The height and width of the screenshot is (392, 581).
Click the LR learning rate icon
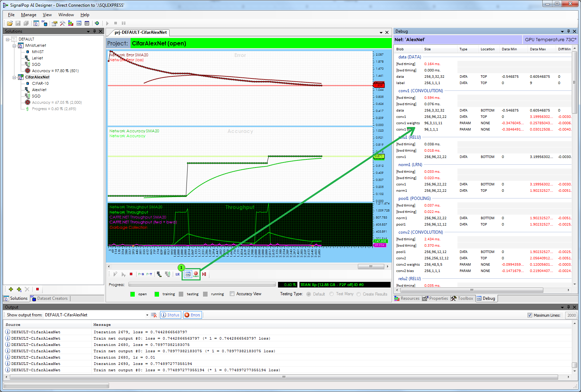pyautogui.click(x=177, y=274)
